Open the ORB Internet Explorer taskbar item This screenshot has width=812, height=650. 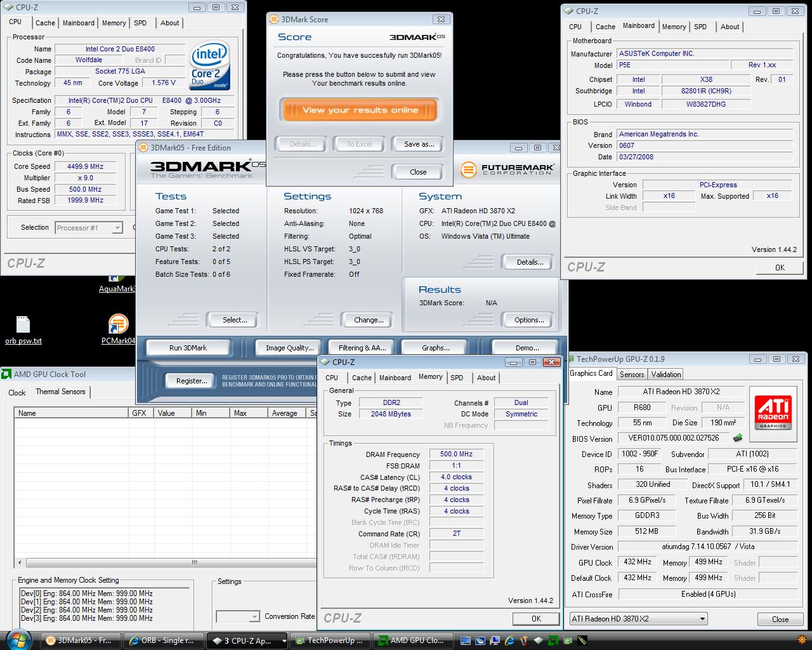click(163, 640)
